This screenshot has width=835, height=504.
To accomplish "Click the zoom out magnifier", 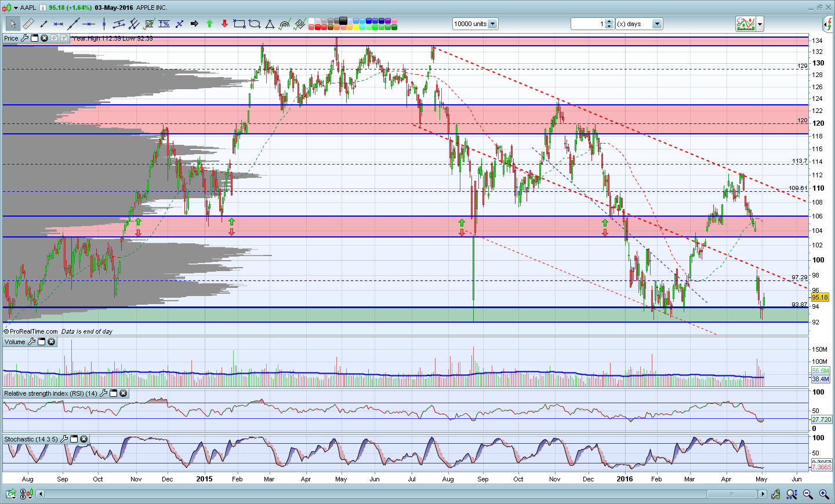I will pyautogui.click(x=808, y=494).
